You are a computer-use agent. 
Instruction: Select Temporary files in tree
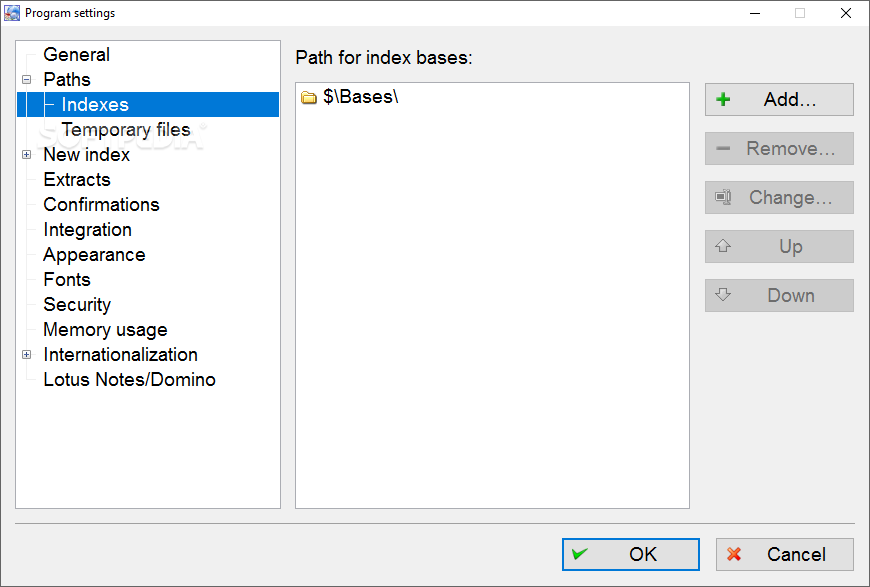click(126, 129)
